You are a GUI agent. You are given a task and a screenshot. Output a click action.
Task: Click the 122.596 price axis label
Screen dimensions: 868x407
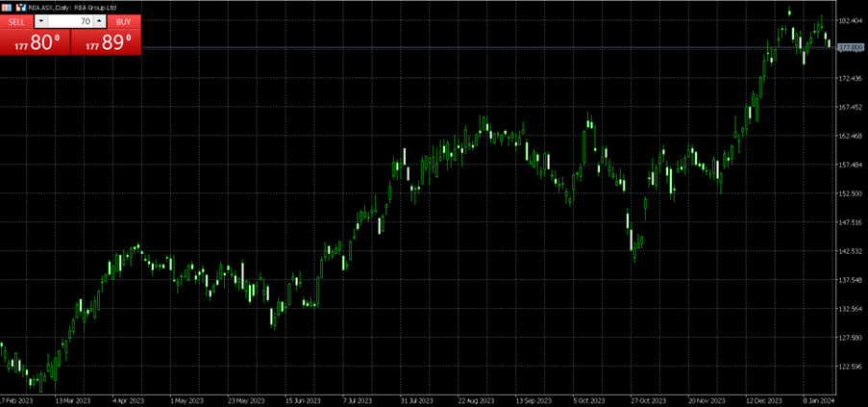(851, 366)
